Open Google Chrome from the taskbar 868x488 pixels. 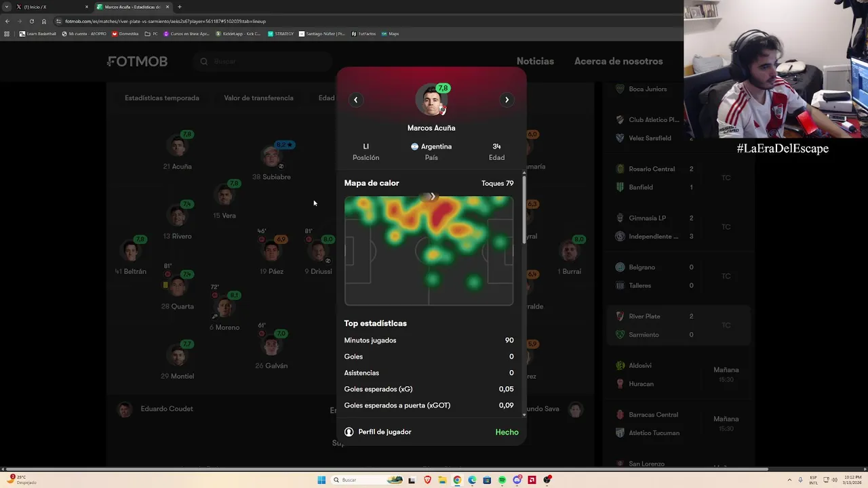coord(457,480)
